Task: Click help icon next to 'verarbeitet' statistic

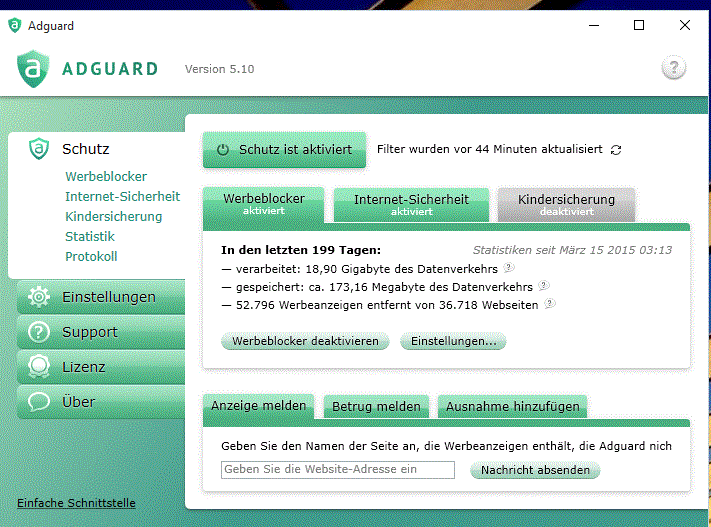Action: pos(509,268)
